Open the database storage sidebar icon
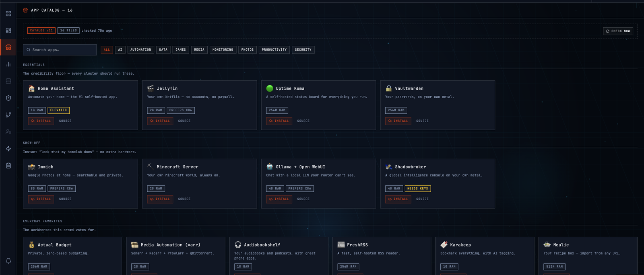644x275 pixels. (x=8, y=81)
